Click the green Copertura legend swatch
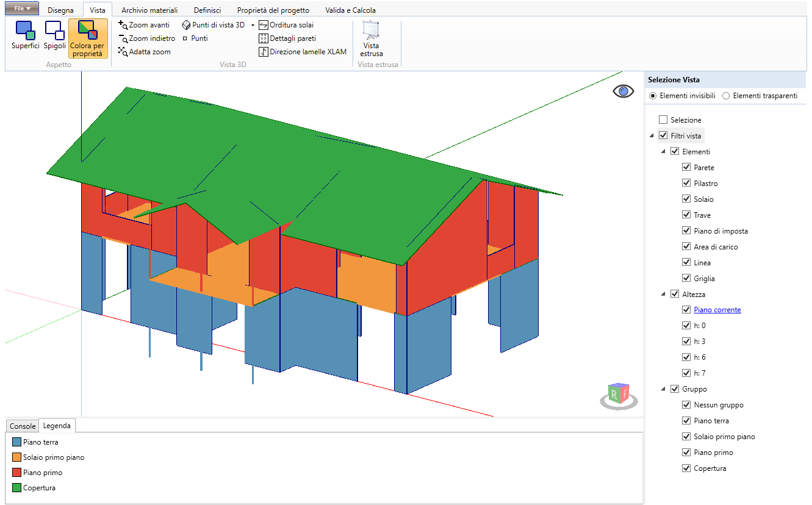This screenshot has height=505, width=812. click(x=16, y=488)
